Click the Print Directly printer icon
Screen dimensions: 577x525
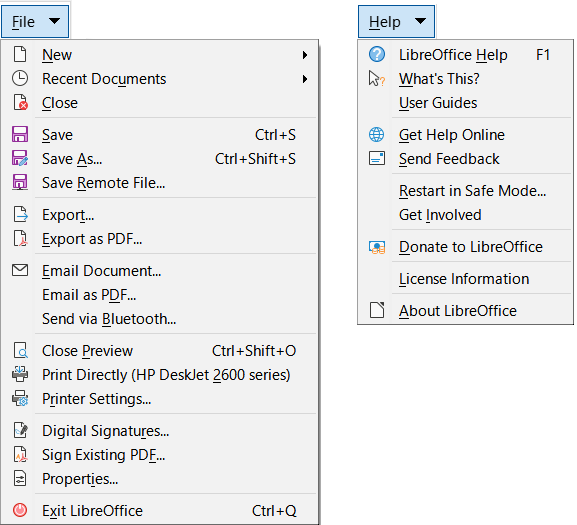[x=20, y=374]
